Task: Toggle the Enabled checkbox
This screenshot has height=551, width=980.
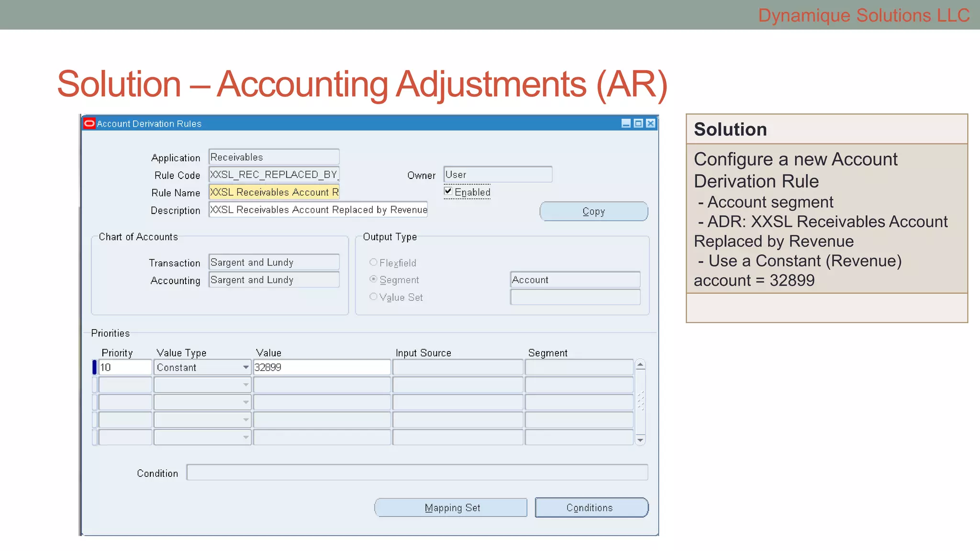Action: tap(448, 191)
